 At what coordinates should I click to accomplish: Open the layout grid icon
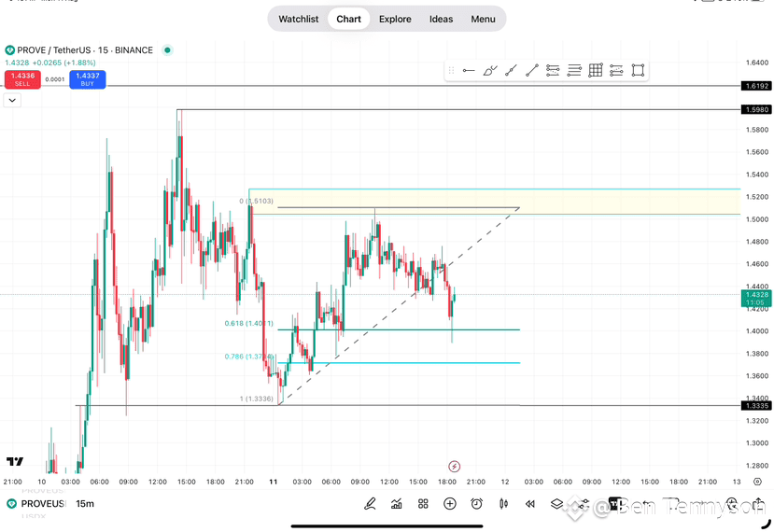coord(423,504)
